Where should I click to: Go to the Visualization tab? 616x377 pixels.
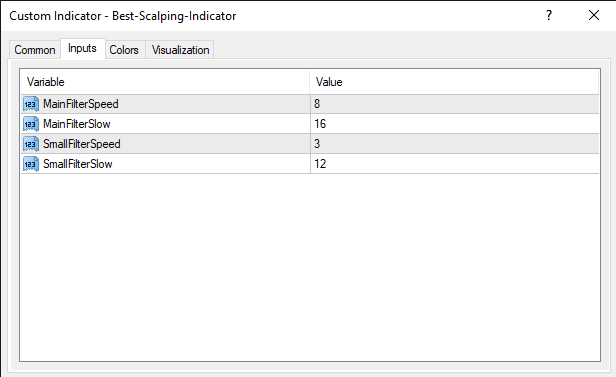pyautogui.click(x=180, y=50)
